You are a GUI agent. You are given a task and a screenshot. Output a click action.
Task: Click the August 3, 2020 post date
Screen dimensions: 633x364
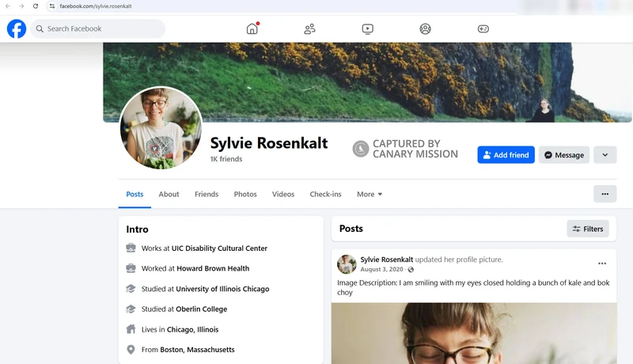point(381,269)
